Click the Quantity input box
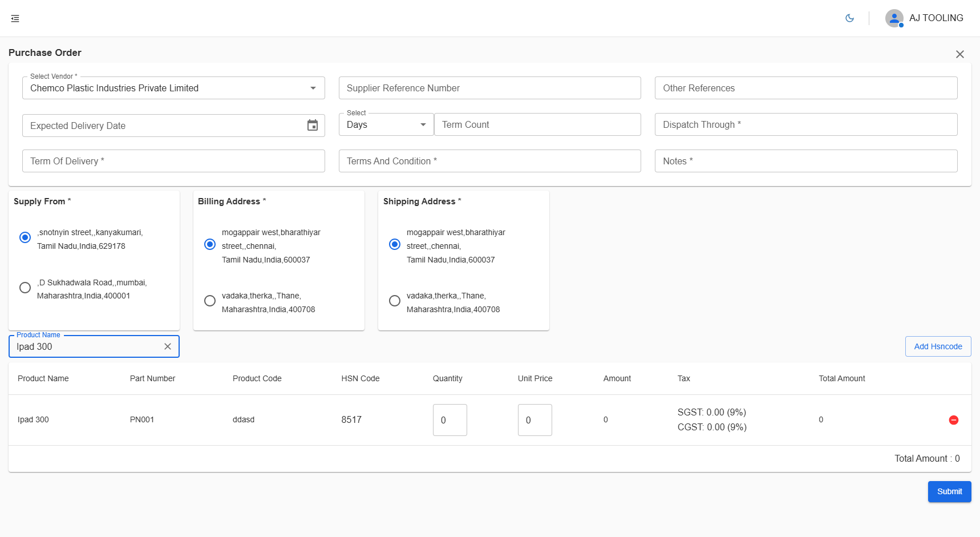Screen dimensions: 980x537 coord(449,420)
